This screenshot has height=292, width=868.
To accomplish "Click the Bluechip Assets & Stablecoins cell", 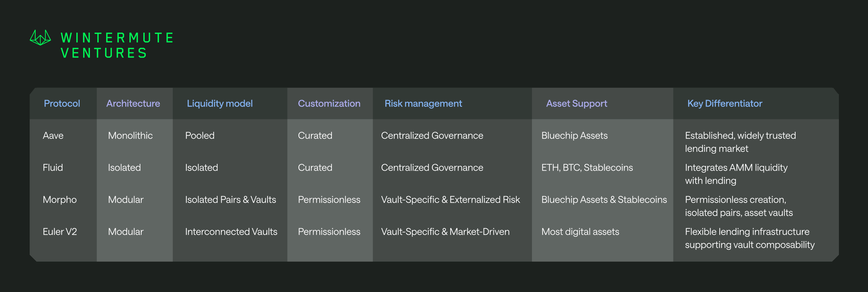I will (x=604, y=200).
